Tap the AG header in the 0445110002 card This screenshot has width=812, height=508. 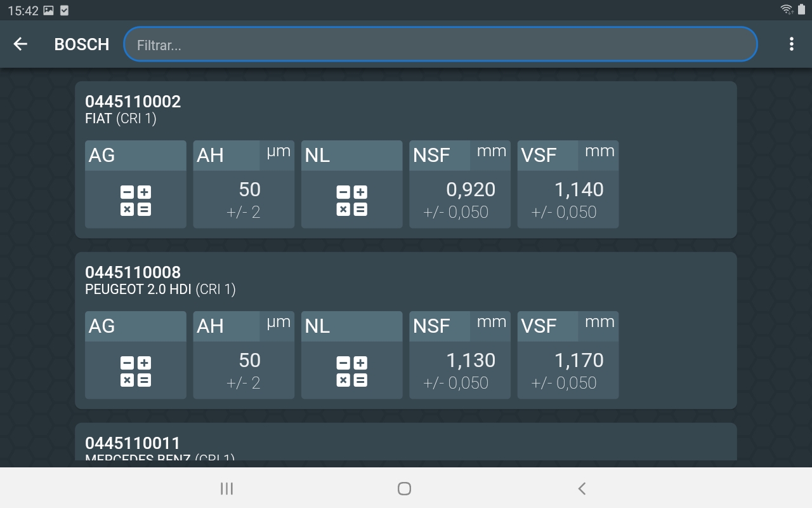pyautogui.click(x=136, y=156)
